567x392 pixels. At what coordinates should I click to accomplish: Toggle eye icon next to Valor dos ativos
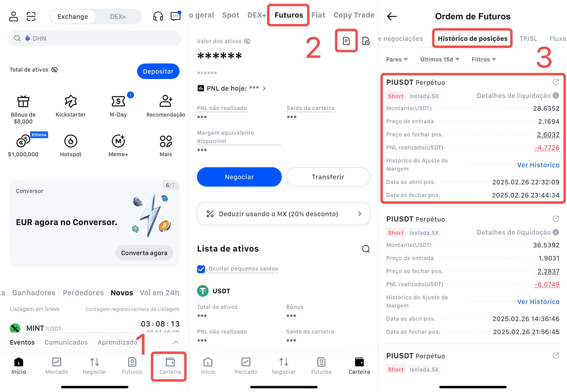(x=247, y=41)
